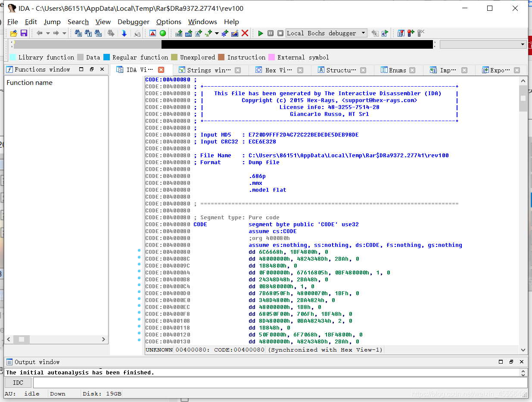This screenshot has height=402, width=532.
Task: Click the greyed Search next binoculars icon
Action: (111, 33)
